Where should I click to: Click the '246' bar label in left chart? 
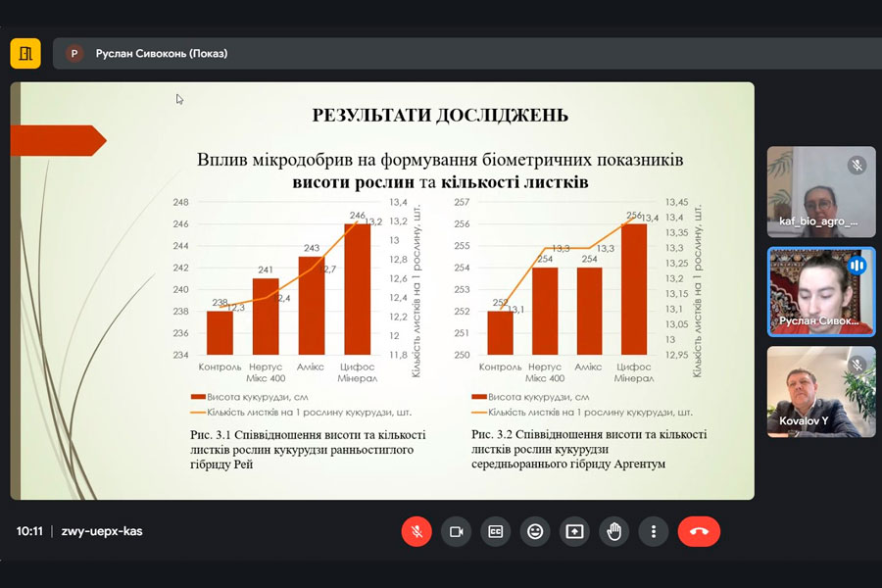(357, 216)
